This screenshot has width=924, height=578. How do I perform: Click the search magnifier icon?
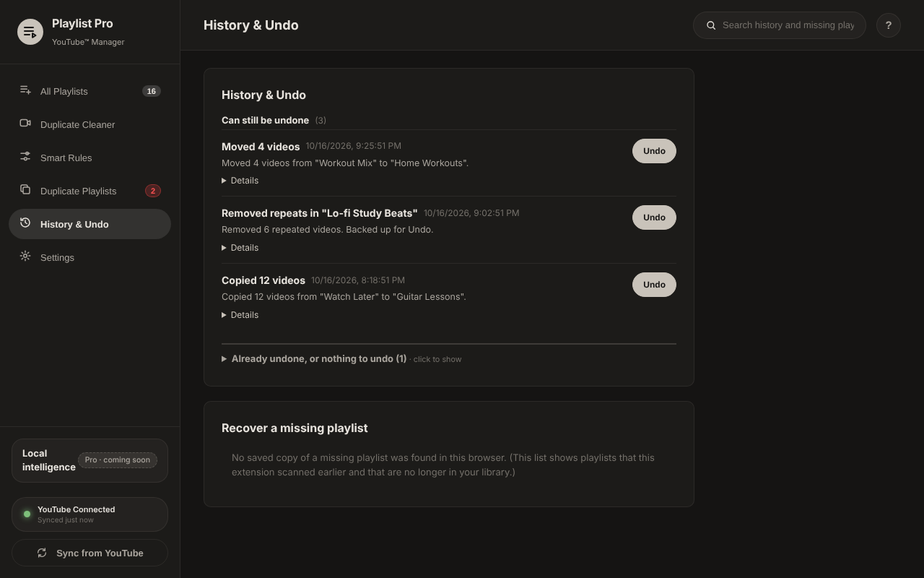711,25
